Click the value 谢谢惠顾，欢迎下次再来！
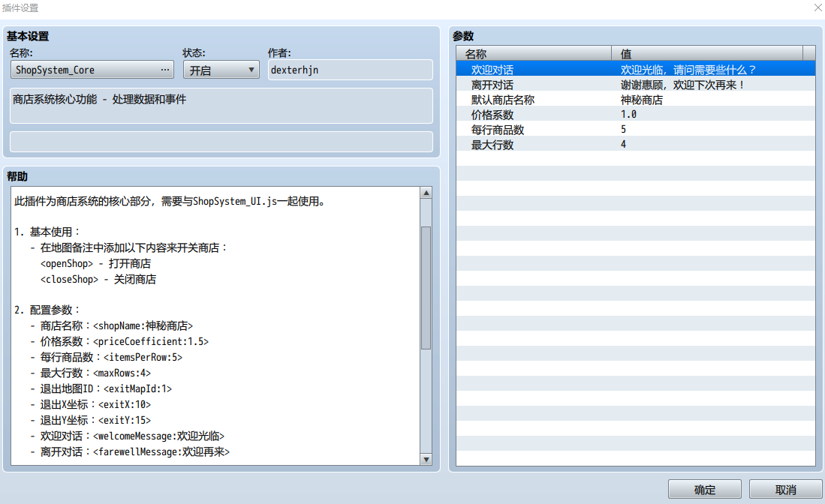The image size is (825, 504). tap(682, 85)
